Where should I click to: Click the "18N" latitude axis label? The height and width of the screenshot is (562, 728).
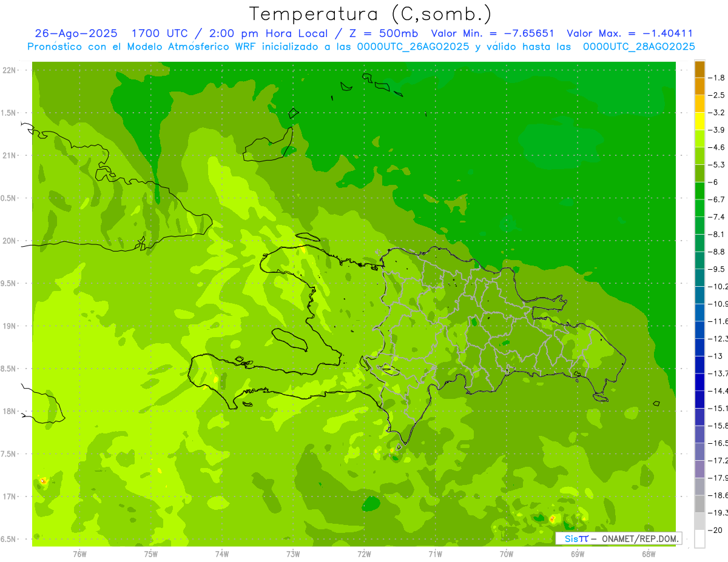pyautogui.click(x=10, y=412)
